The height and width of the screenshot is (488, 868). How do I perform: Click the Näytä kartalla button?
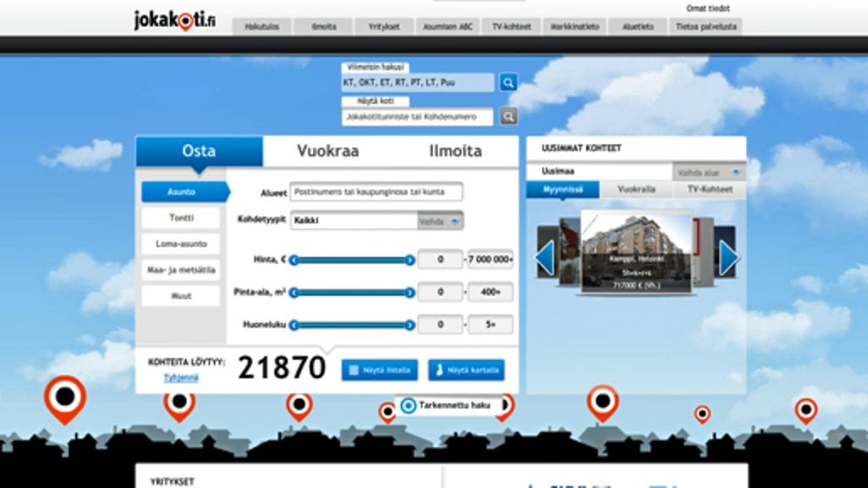point(466,370)
